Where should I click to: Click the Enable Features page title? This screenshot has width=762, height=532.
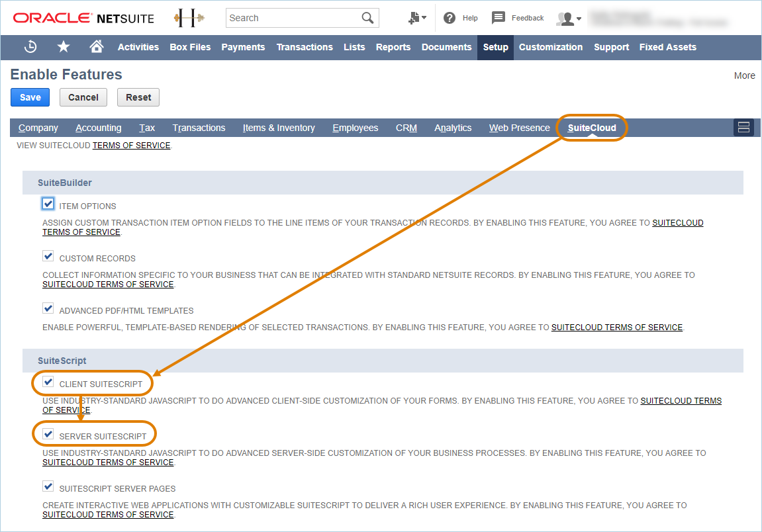(x=66, y=74)
